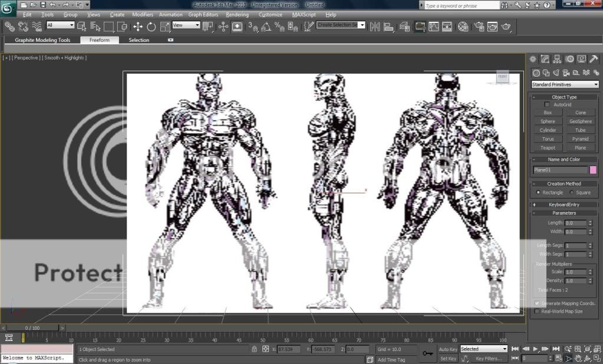The image size is (603, 364).
Task: Open the Material Editor
Action: pyautogui.click(x=463, y=27)
